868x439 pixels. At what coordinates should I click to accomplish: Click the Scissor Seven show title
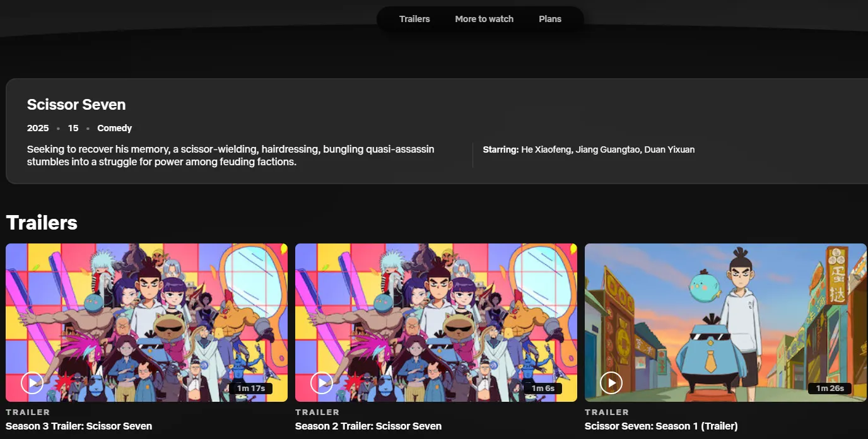tap(76, 105)
